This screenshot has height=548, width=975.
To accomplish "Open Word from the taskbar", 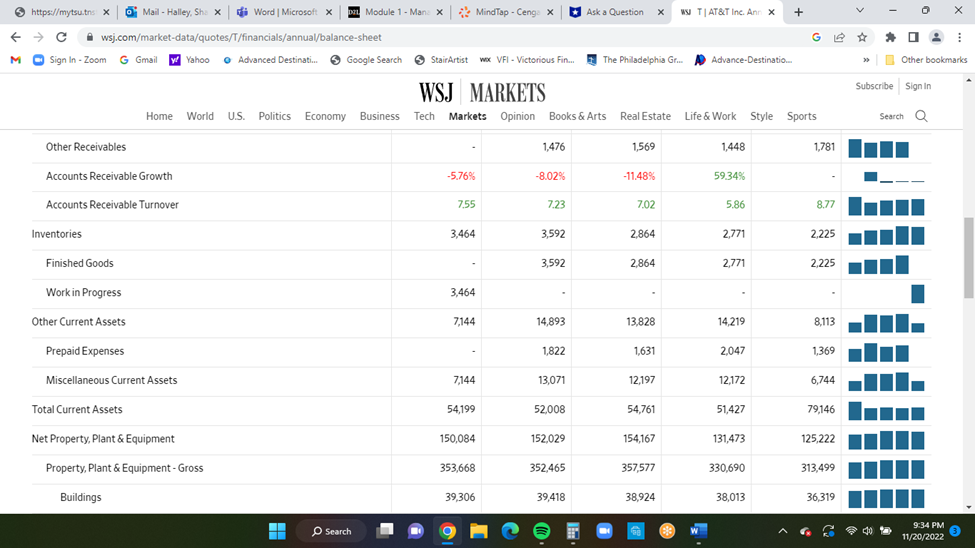I will 698,531.
